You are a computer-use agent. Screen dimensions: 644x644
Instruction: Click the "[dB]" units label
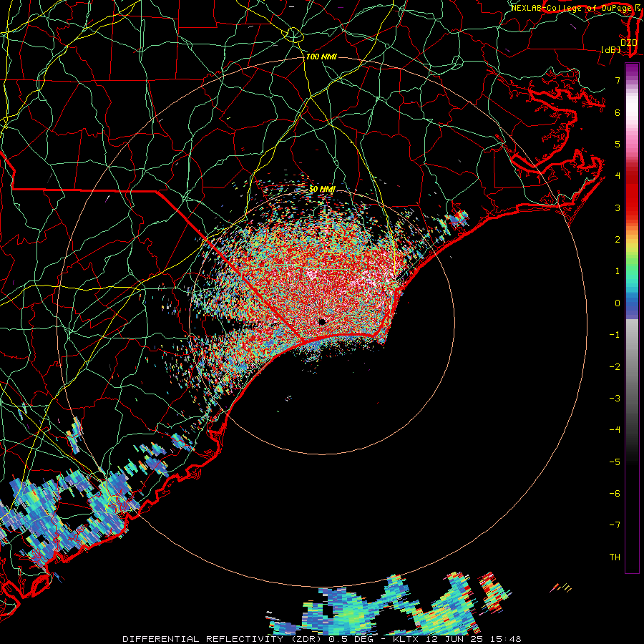pyautogui.click(x=610, y=49)
